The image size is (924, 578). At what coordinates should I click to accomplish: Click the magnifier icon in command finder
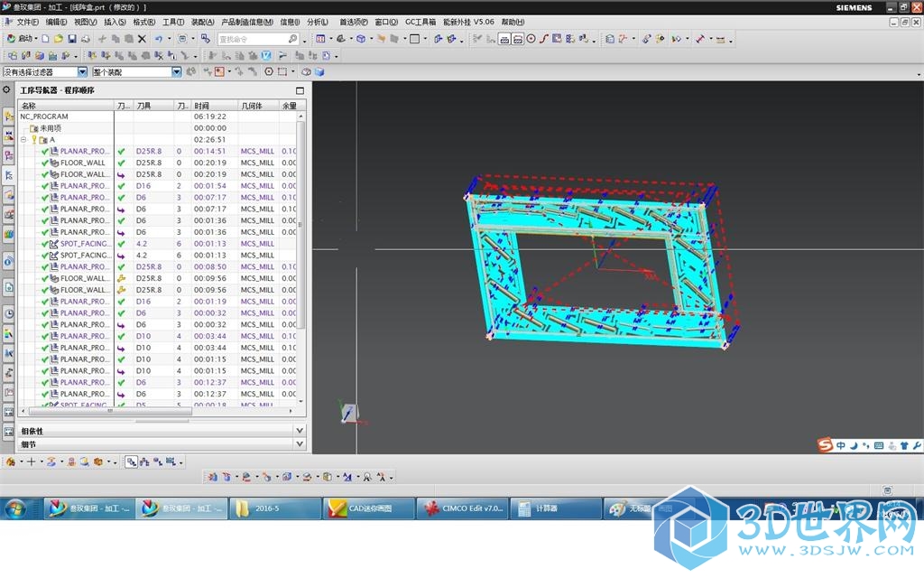pos(293,39)
